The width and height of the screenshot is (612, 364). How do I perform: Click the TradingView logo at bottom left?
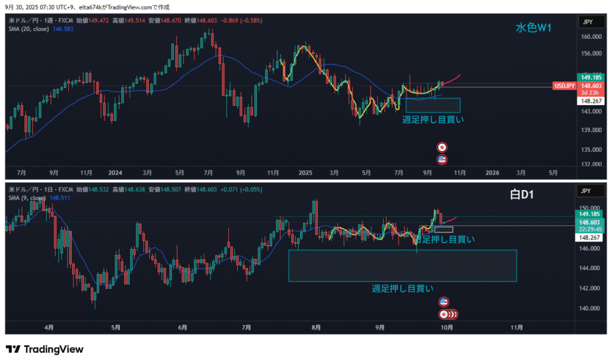(x=45, y=350)
